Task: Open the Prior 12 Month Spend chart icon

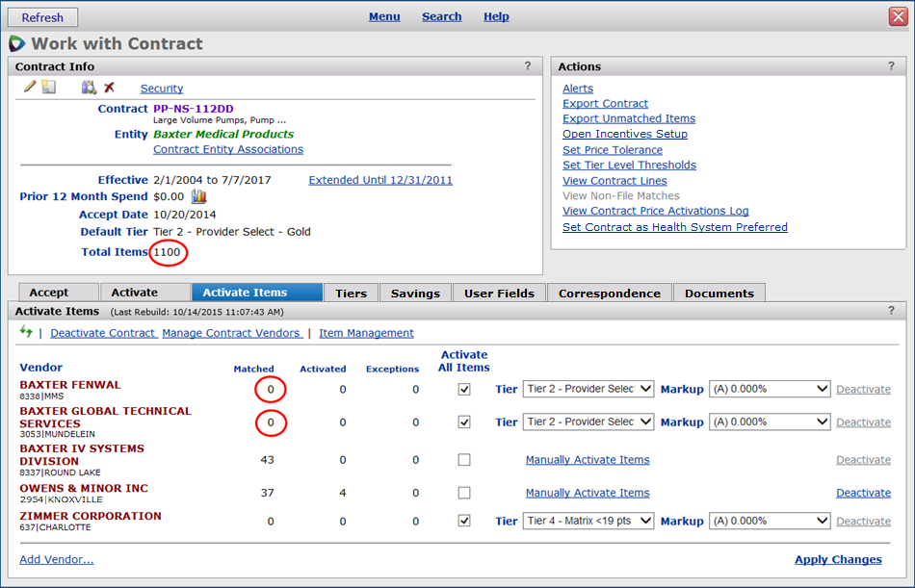Action: [x=199, y=196]
